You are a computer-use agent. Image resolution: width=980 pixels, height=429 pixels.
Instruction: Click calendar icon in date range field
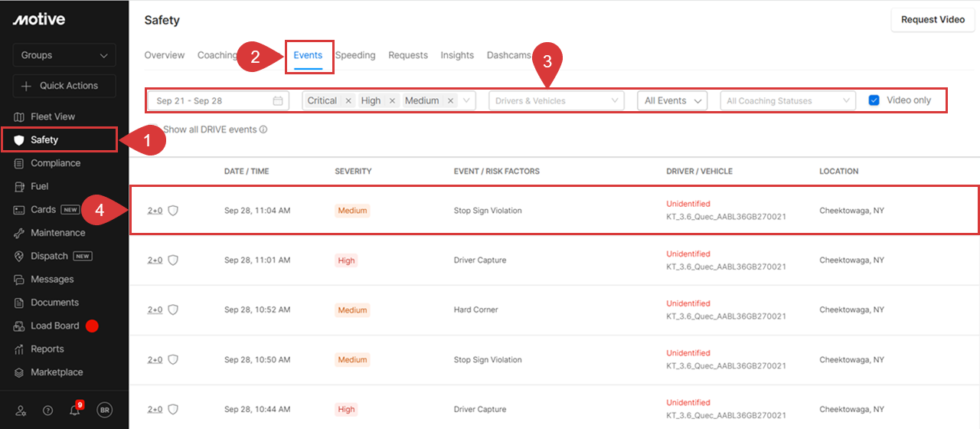click(x=278, y=100)
